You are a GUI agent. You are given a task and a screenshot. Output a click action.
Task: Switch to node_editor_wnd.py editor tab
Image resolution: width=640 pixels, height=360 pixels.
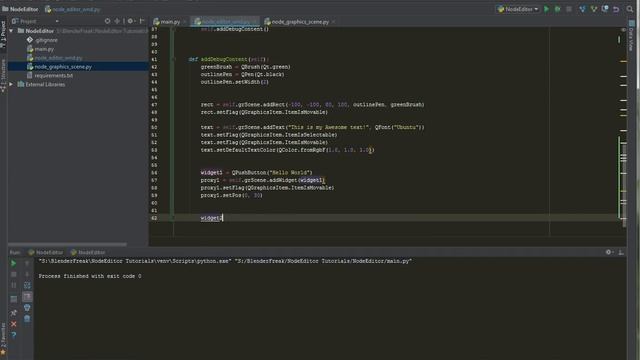[x=225, y=22]
